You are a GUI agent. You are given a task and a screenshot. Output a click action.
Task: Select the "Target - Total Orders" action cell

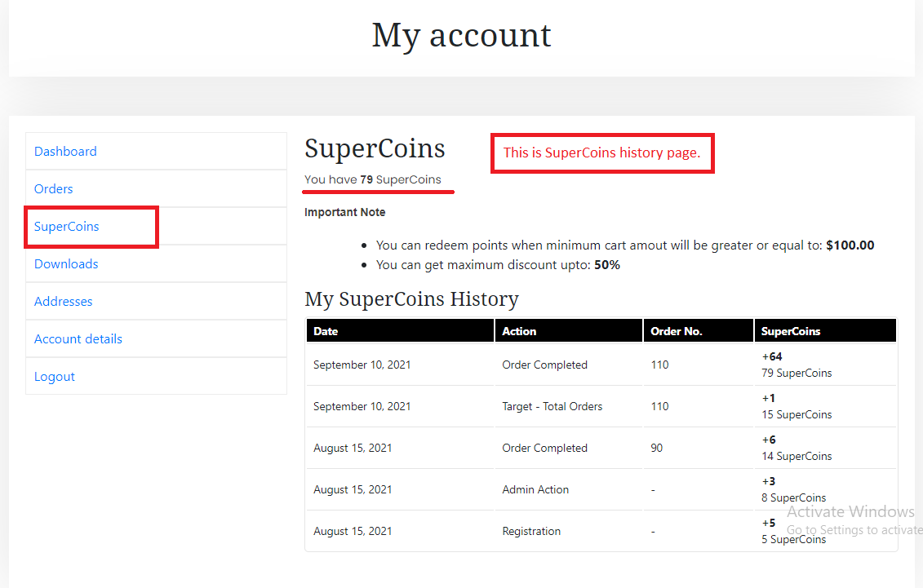pos(552,406)
